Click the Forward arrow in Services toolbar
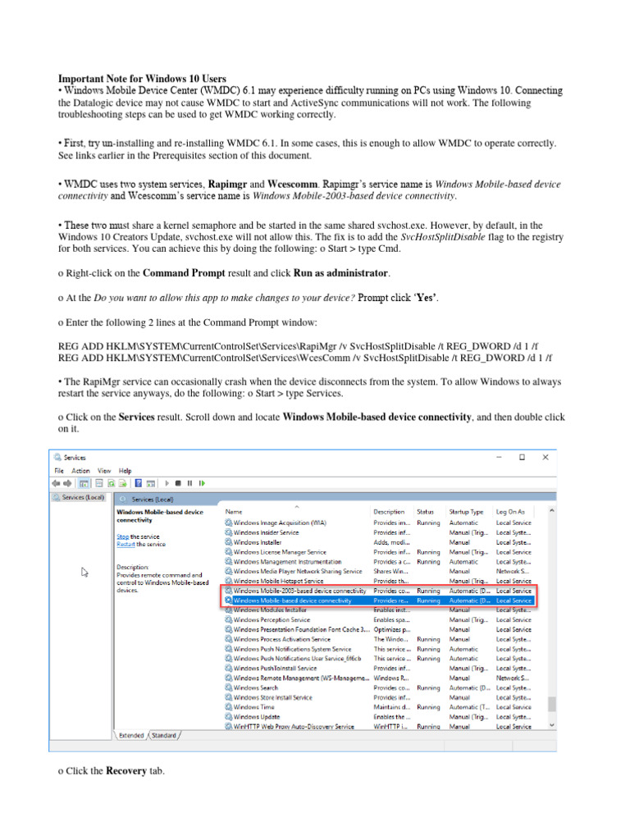Viewport: 630px width, 840px height. 67,483
